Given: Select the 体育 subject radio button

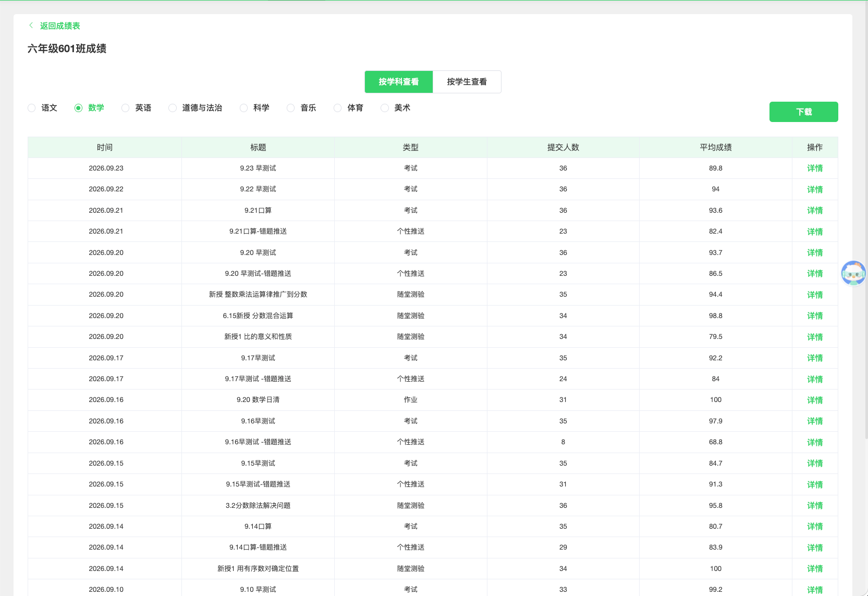Looking at the screenshot, I should pyautogui.click(x=338, y=108).
